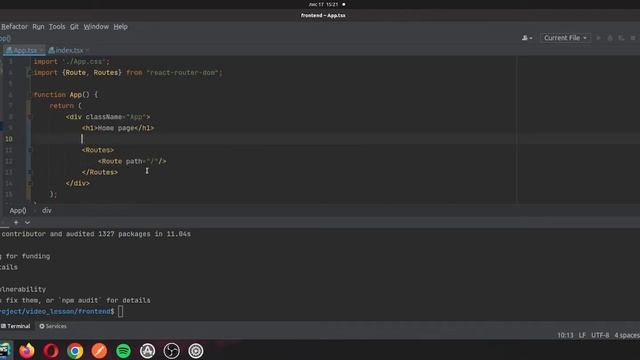Close the App.tsx editor tab
The width and height of the screenshot is (640, 360).
tap(41, 50)
